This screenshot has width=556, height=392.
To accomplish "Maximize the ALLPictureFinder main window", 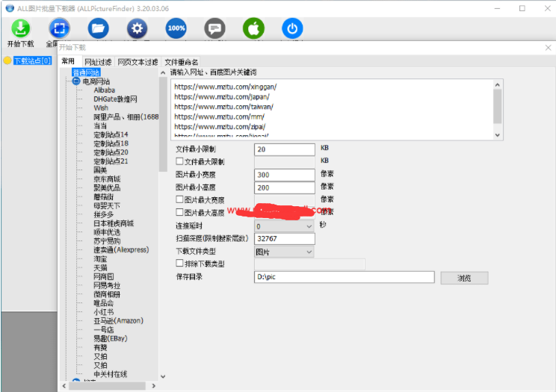I will [x=522, y=8].
